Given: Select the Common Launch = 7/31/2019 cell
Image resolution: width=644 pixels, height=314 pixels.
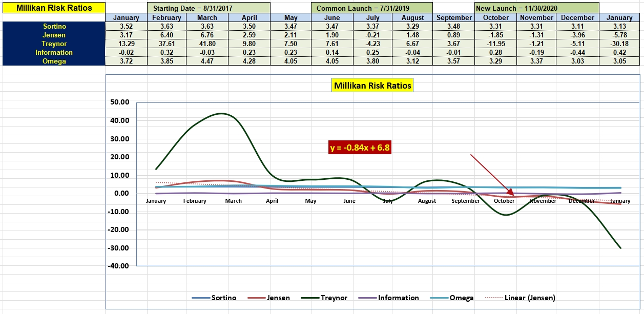Looking at the screenshot, I should (x=371, y=8).
